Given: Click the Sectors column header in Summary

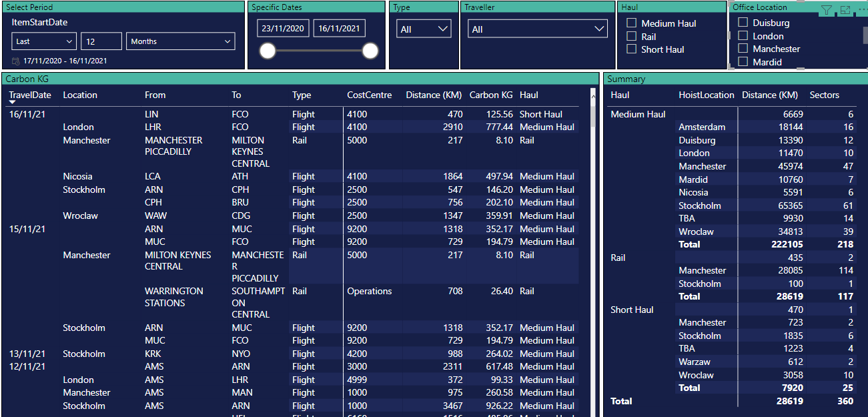Looking at the screenshot, I should [x=824, y=95].
